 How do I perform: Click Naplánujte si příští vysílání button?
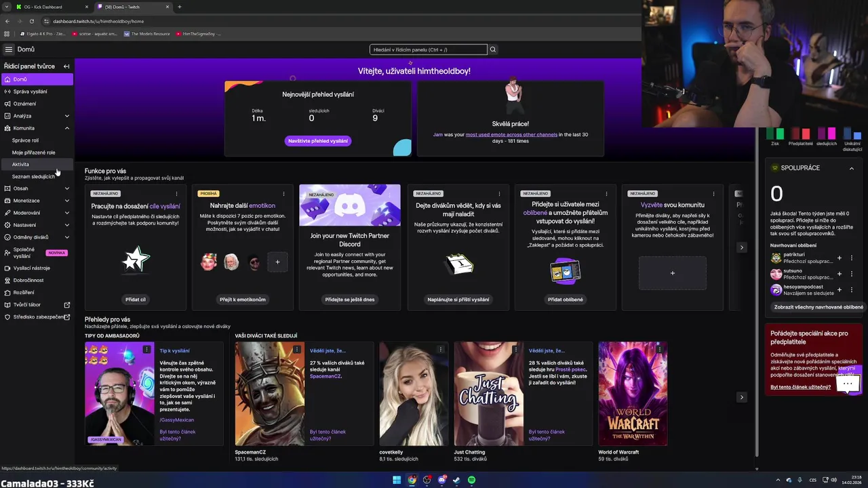point(458,299)
